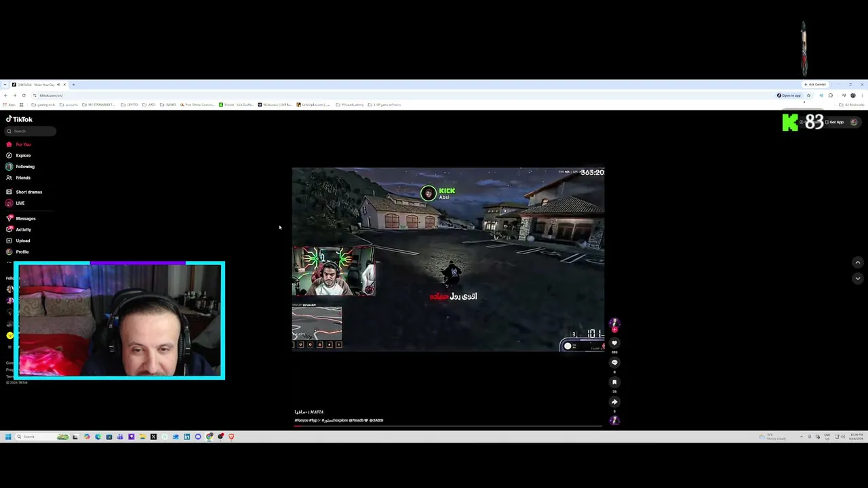Open the X app from the taskbar

[153, 437]
